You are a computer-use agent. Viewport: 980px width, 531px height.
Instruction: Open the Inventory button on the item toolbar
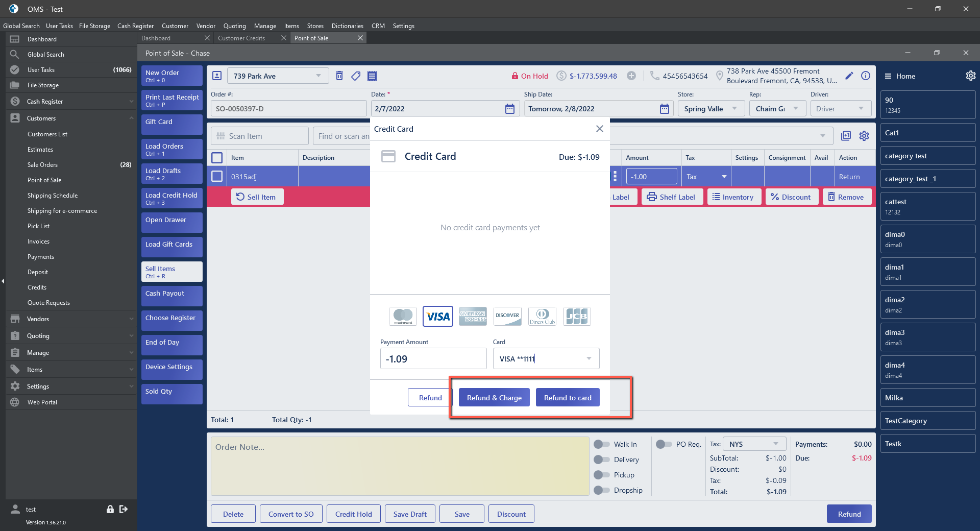[x=734, y=197]
